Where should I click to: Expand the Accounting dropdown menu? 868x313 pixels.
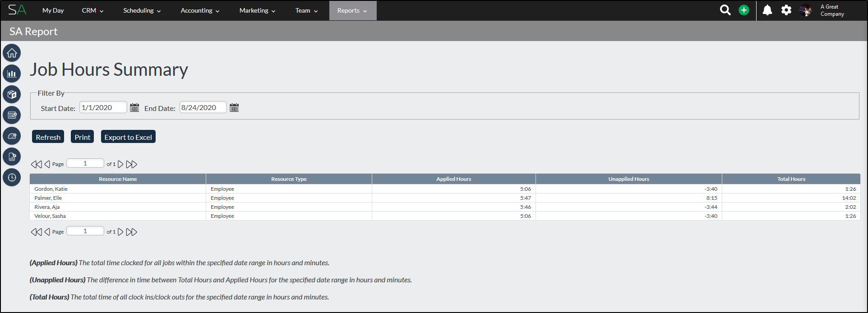pos(200,10)
